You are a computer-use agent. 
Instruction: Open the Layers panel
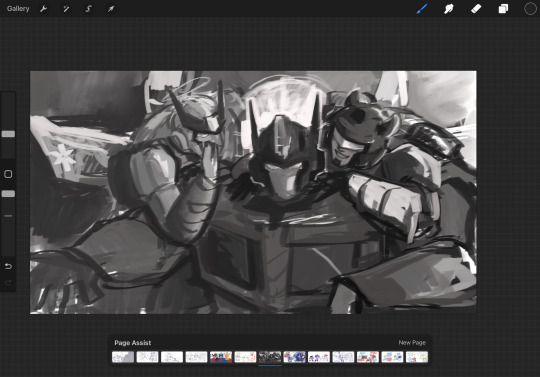click(503, 9)
